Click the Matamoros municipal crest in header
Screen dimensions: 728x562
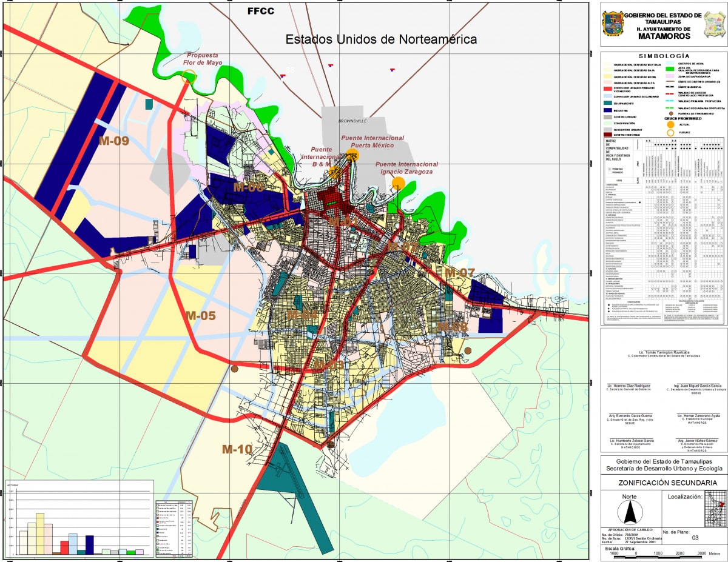pyautogui.click(x=713, y=24)
